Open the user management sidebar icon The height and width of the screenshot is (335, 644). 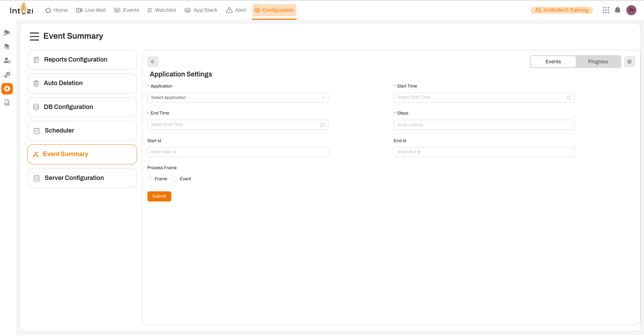click(7, 61)
